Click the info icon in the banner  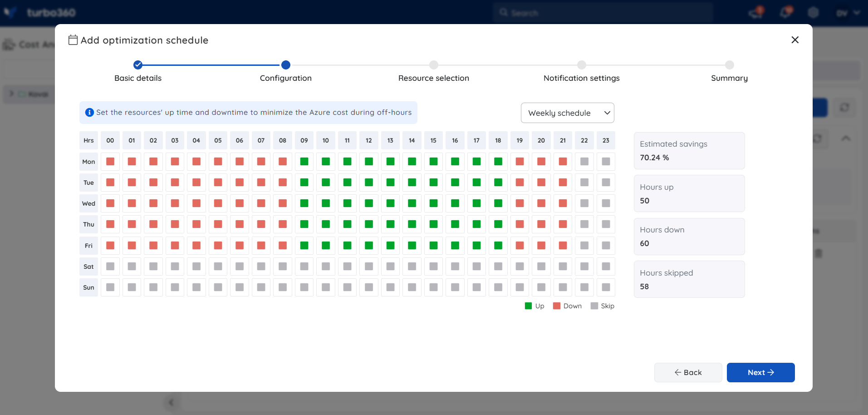(89, 112)
